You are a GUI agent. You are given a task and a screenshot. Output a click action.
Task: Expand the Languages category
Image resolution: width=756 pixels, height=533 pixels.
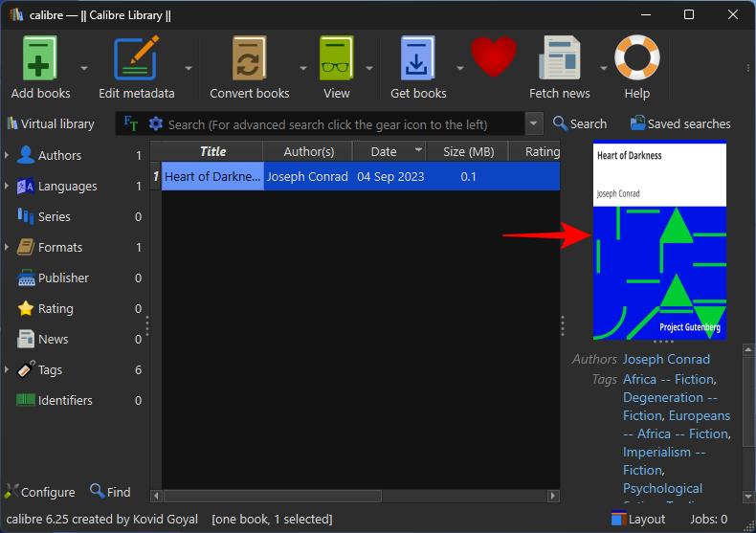tap(7, 186)
